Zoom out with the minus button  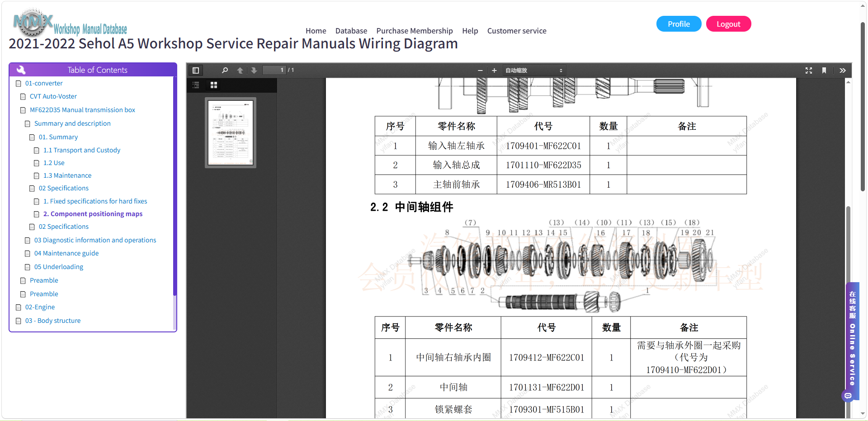coord(480,71)
